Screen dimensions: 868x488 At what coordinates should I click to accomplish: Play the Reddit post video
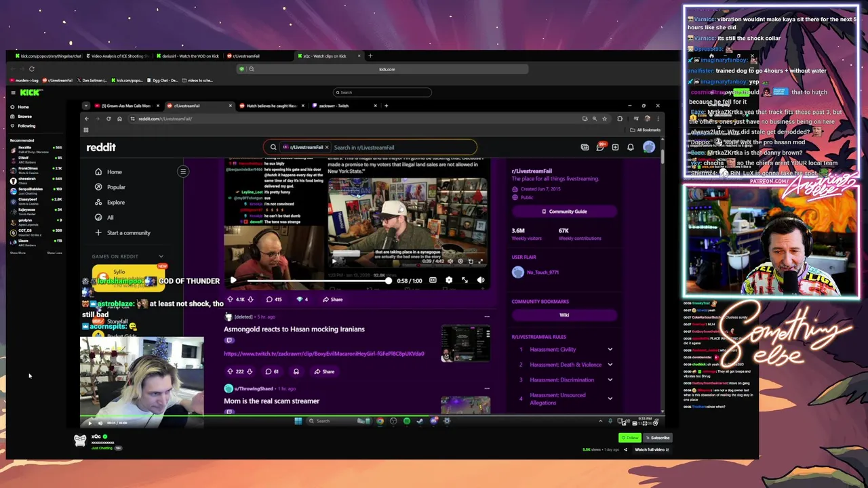click(233, 280)
